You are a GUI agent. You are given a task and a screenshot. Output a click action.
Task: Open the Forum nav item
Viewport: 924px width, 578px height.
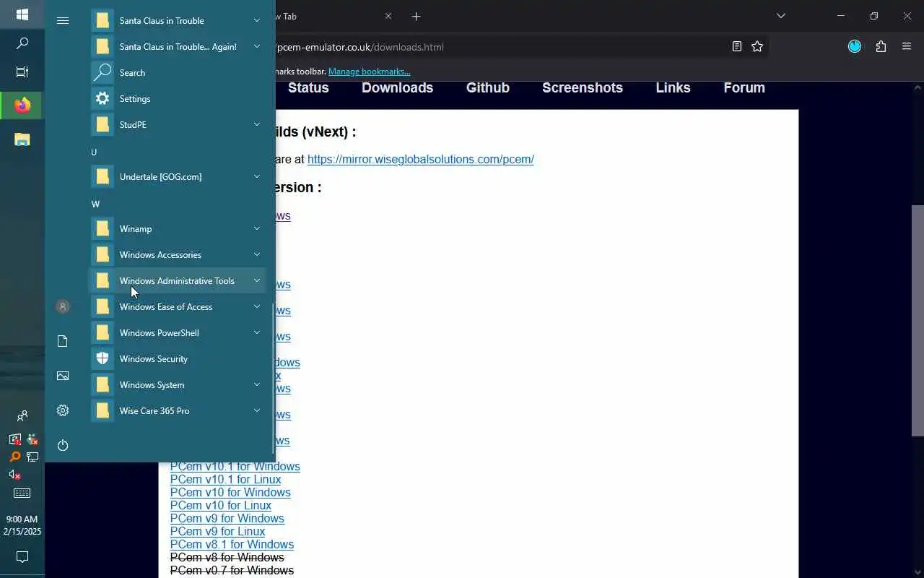click(744, 87)
